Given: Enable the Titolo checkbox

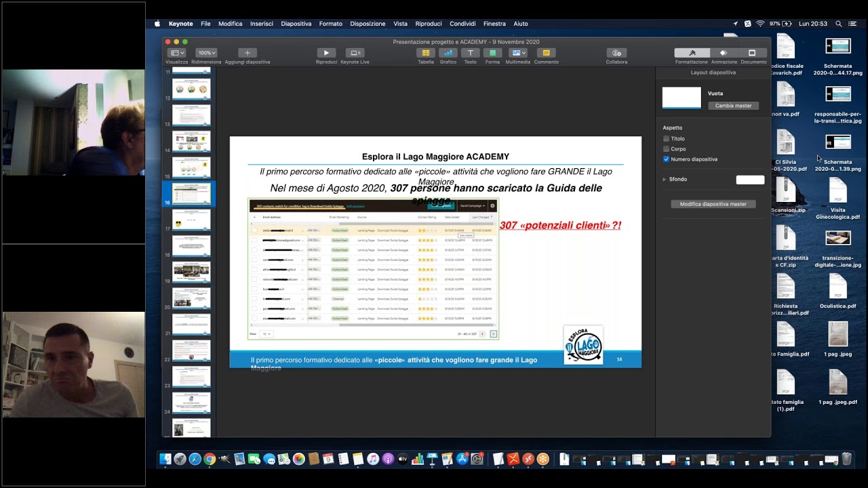Looking at the screenshot, I should coord(667,139).
